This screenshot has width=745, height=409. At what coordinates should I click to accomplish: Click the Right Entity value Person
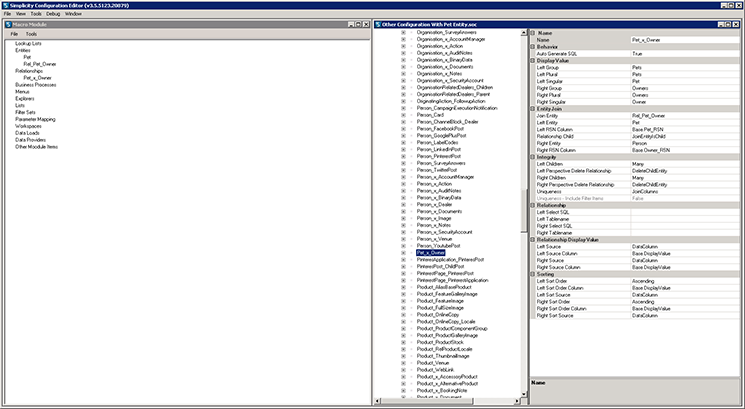[x=685, y=143]
